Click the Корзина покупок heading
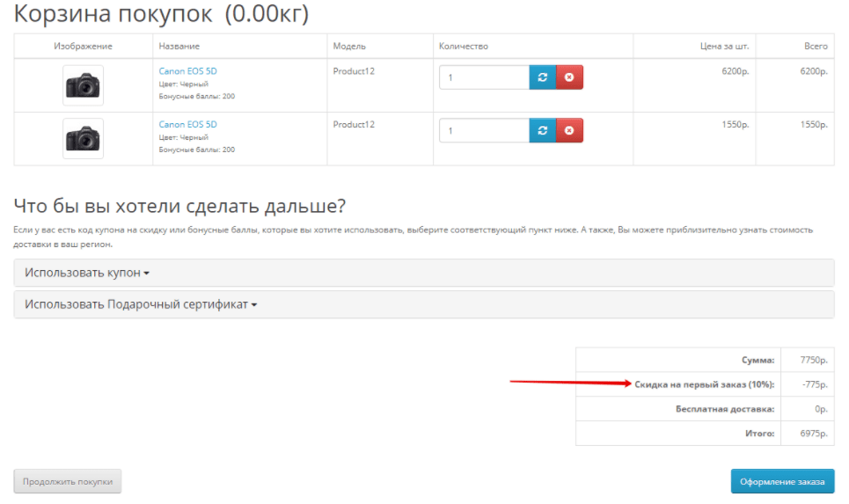This screenshot has width=849, height=504. pyautogui.click(x=161, y=13)
